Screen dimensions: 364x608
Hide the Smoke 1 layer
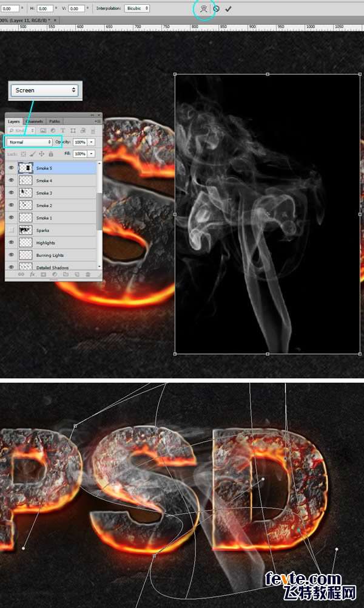coord(12,217)
